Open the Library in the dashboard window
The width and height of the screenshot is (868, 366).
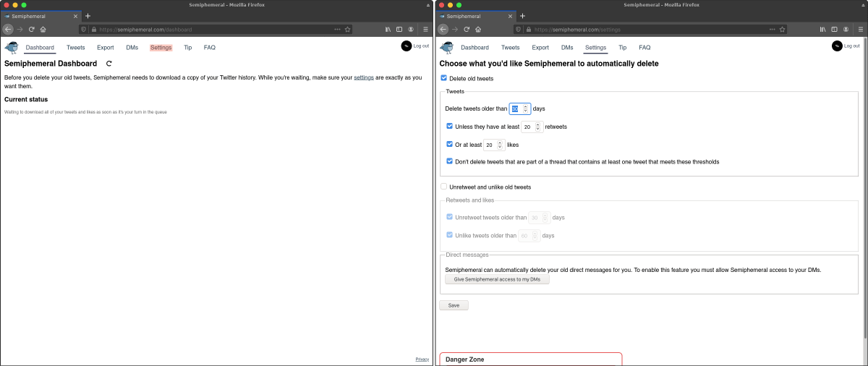pyautogui.click(x=388, y=29)
